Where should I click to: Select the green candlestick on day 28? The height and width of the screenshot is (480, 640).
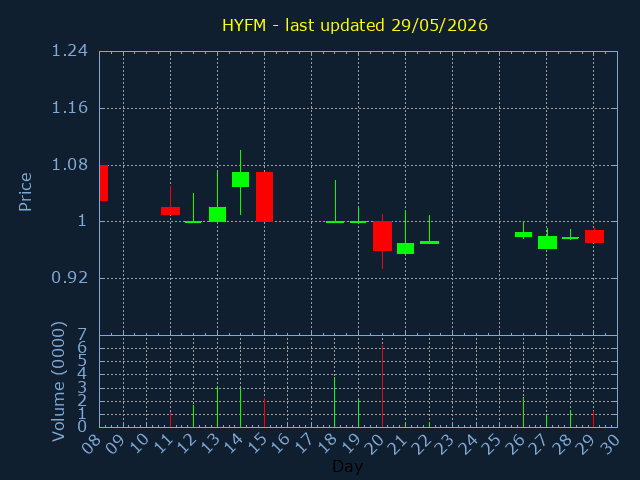click(x=570, y=238)
